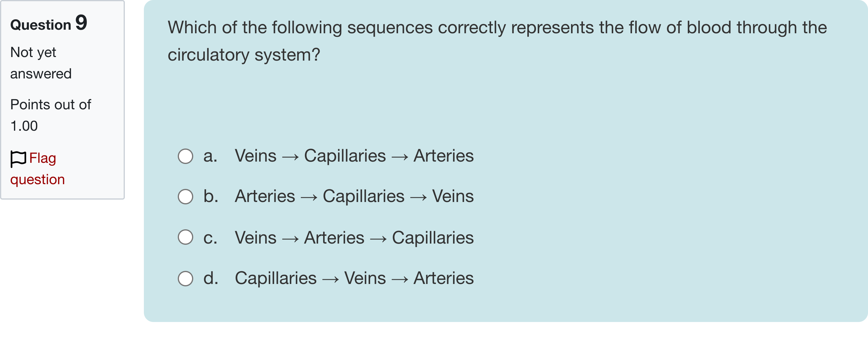Viewport: 868px width, 341px height.
Task: Click the Not yet answered status
Action: (x=40, y=62)
